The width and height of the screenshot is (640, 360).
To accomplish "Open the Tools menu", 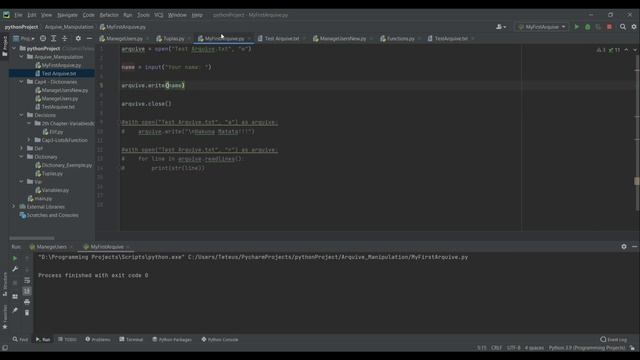I will (143, 15).
